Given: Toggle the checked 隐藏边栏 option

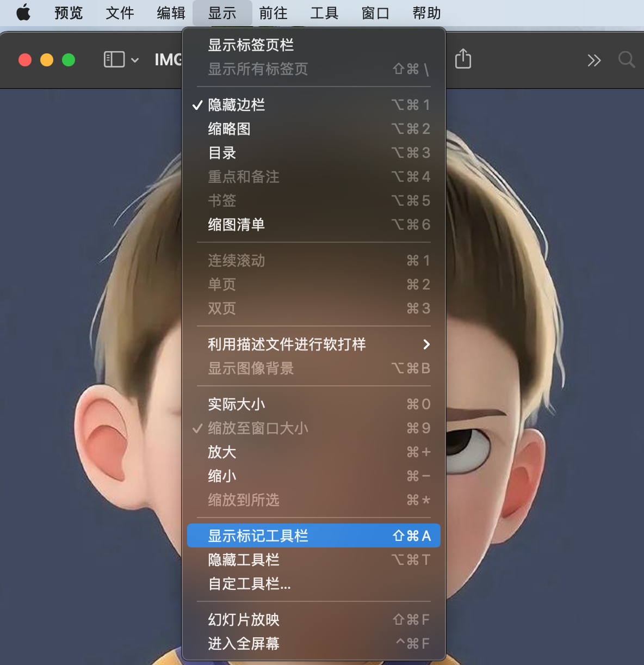Looking at the screenshot, I should 314,105.
